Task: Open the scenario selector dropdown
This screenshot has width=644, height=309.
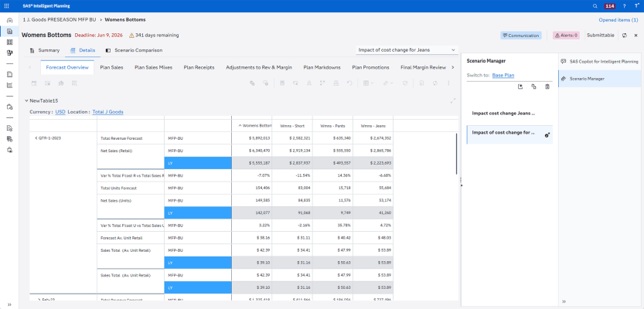Action: pos(407,50)
